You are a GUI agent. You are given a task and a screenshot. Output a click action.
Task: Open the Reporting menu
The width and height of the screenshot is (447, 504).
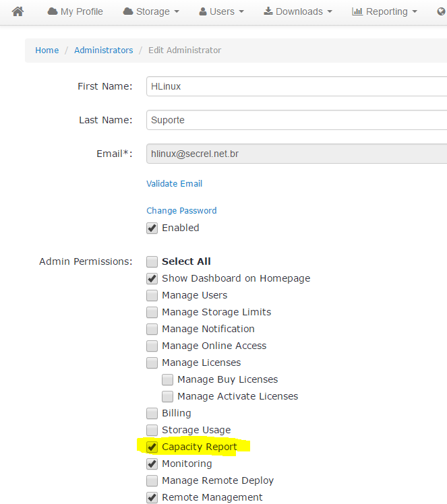[384, 11]
